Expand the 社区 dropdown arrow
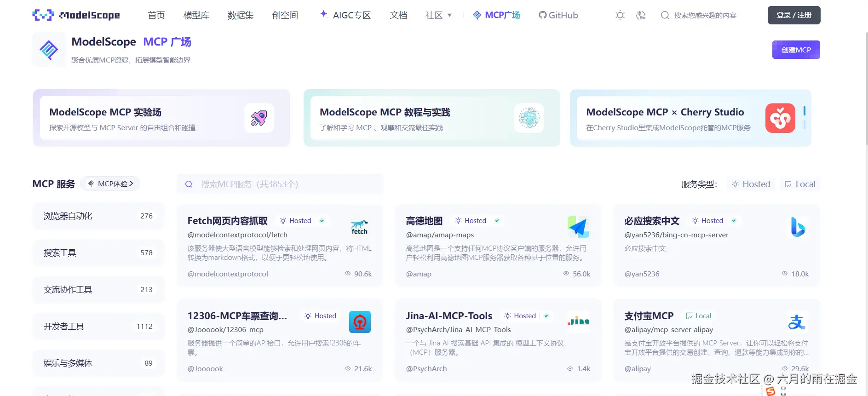 449,15
